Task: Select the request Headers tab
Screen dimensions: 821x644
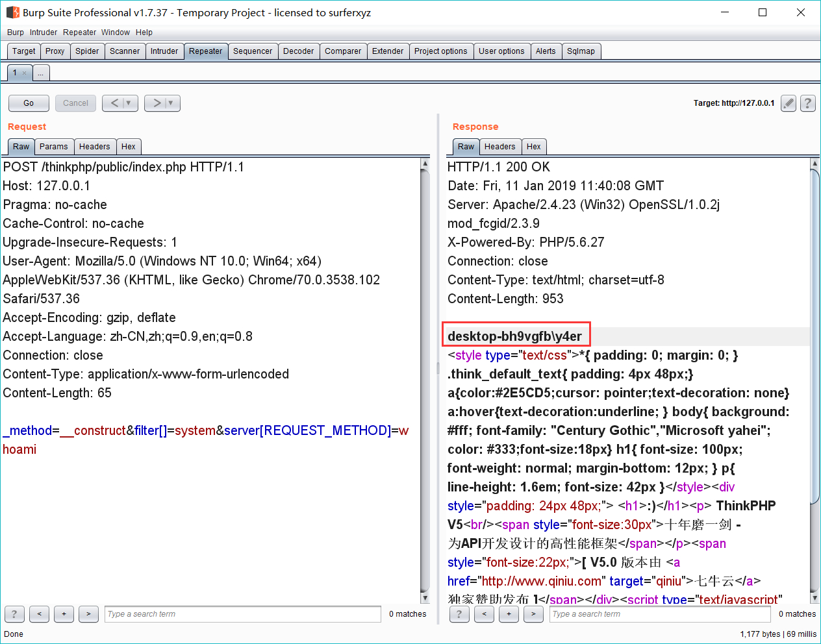Action: pyautogui.click(x=95, y=147)
